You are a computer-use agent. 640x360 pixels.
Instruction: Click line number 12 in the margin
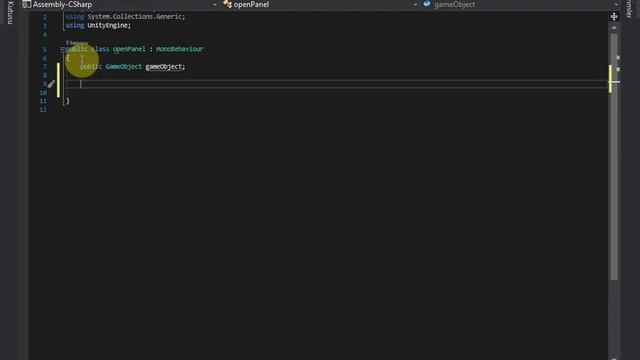(x=43, y=109)
